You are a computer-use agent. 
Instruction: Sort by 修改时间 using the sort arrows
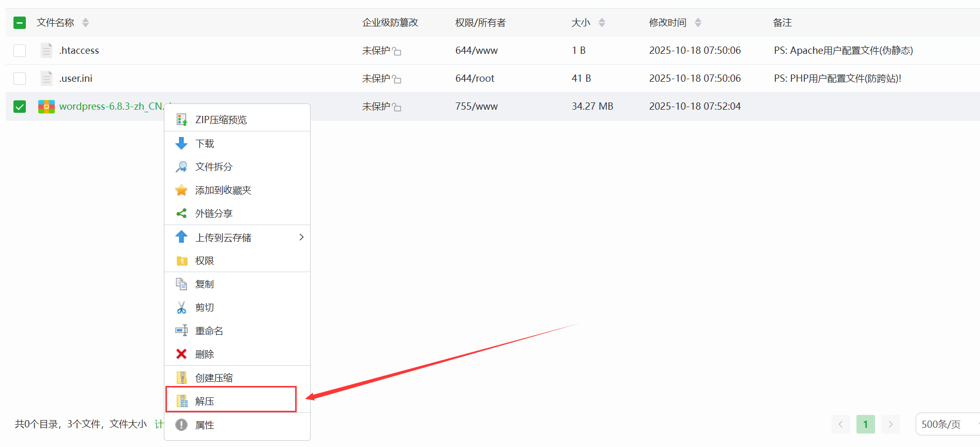pyautogui.click(x=698, y=23)
